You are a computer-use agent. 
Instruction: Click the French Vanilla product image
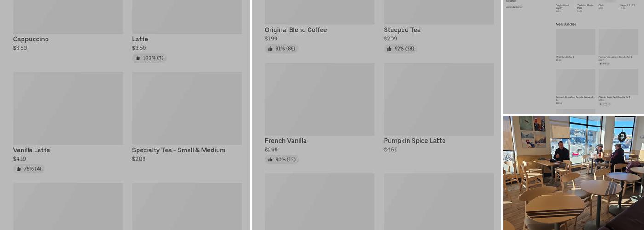pos(320,99)
